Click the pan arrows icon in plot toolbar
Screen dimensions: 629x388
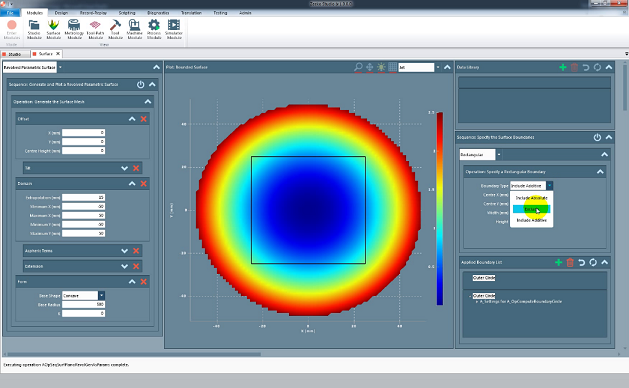[369, 67]
